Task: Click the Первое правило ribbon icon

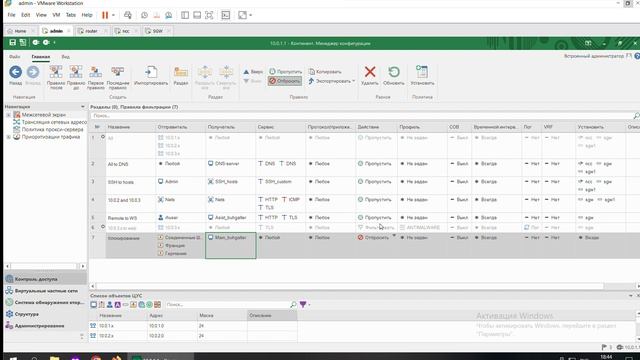Action: click(x=96, y=72)
